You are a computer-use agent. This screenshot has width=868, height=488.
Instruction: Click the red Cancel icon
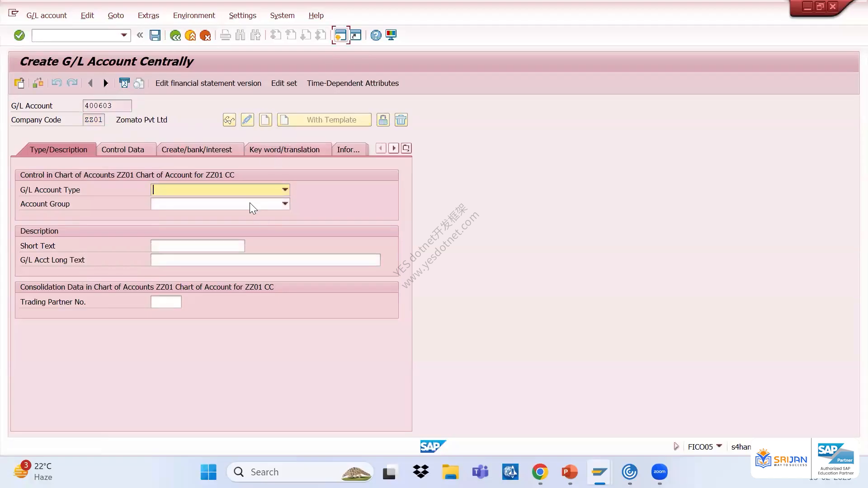(205, 35)
